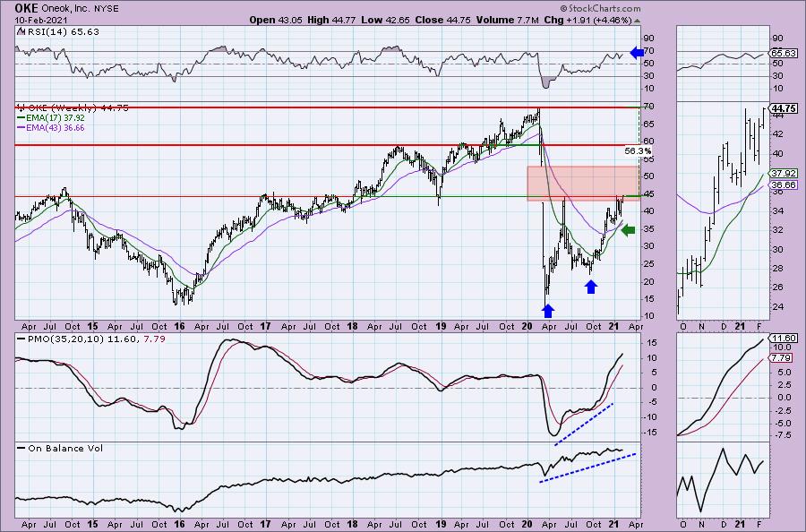Image resolution: width=806 pixels, height=532 pixels.
Task: Click the boxed 11.60 PMO label in right panel
Action: point(784,339)
